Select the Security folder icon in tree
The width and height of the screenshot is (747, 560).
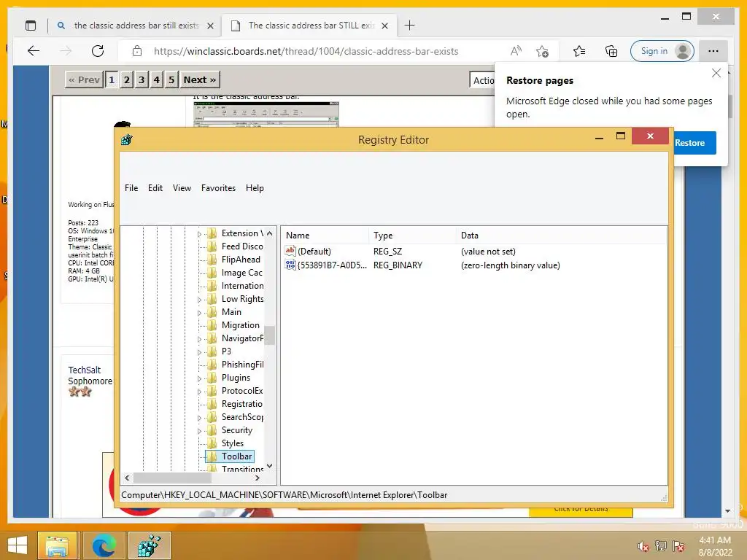(x=212, y=430)
